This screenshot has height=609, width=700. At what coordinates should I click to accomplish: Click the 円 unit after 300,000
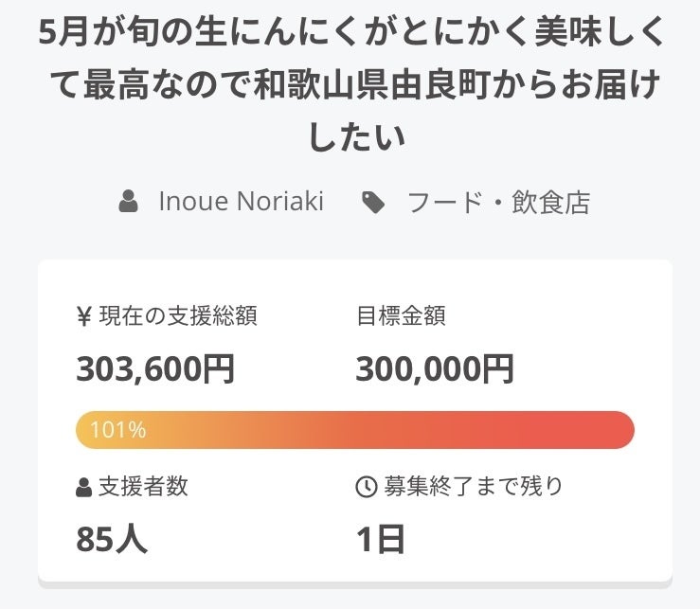point(496,368)
